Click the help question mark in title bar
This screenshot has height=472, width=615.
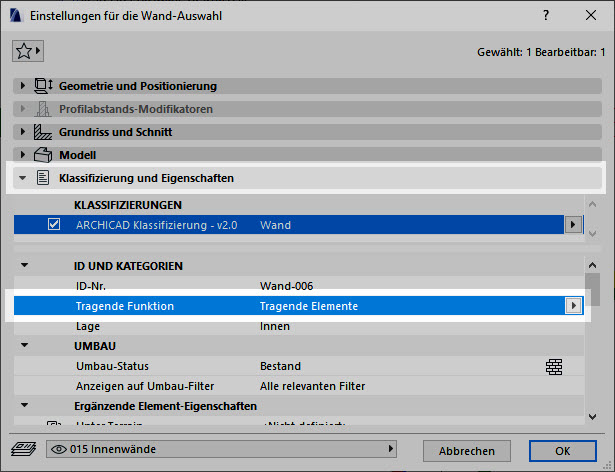[x=545, y=16]
